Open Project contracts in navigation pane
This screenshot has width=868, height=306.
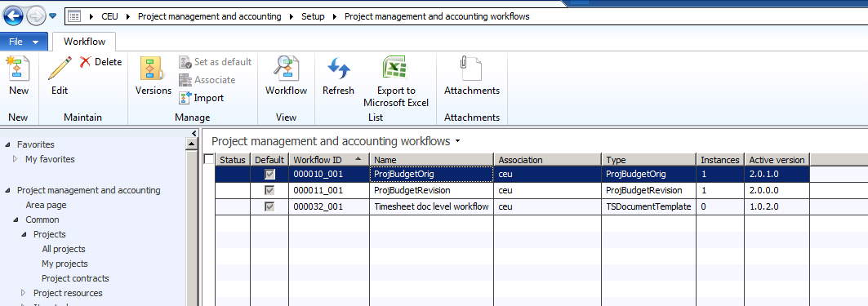[75, 278]
